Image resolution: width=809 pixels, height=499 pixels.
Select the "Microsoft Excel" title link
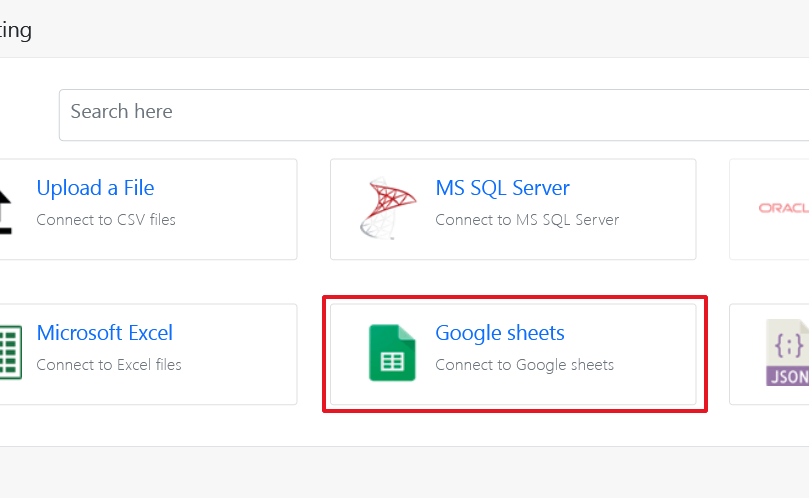click(x=104, y=333)
